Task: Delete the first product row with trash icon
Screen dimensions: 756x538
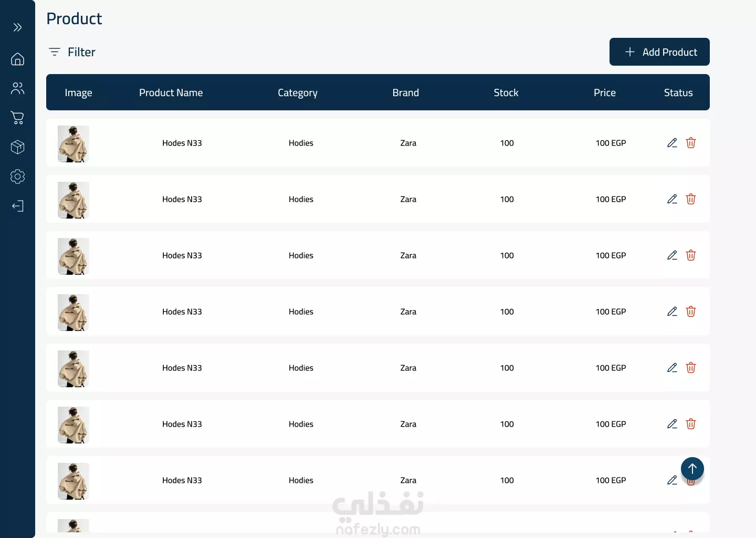Action: tap(691, 143)
